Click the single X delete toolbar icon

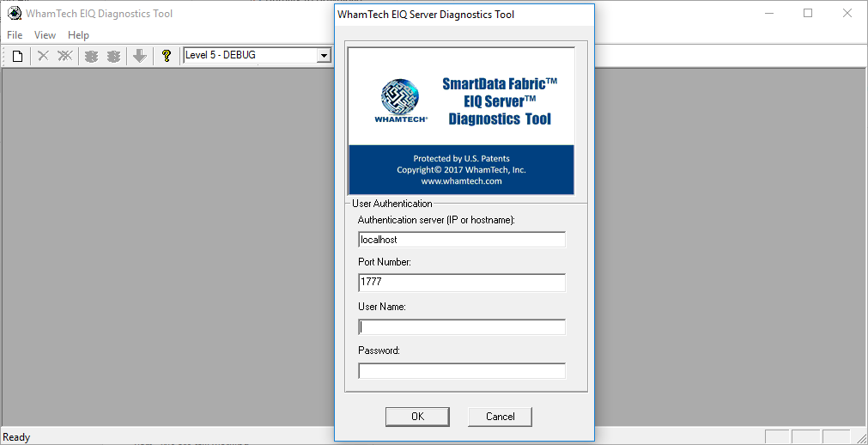coord(43,56)
